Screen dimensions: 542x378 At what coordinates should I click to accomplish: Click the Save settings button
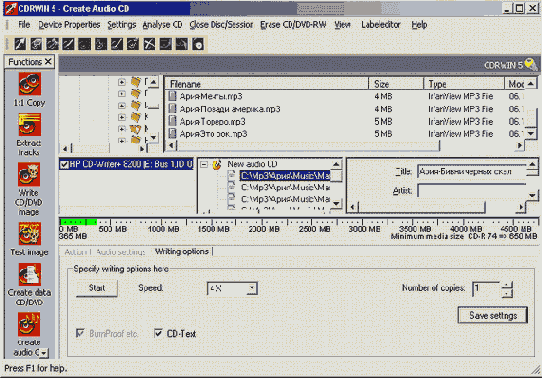tap(493, 315)
